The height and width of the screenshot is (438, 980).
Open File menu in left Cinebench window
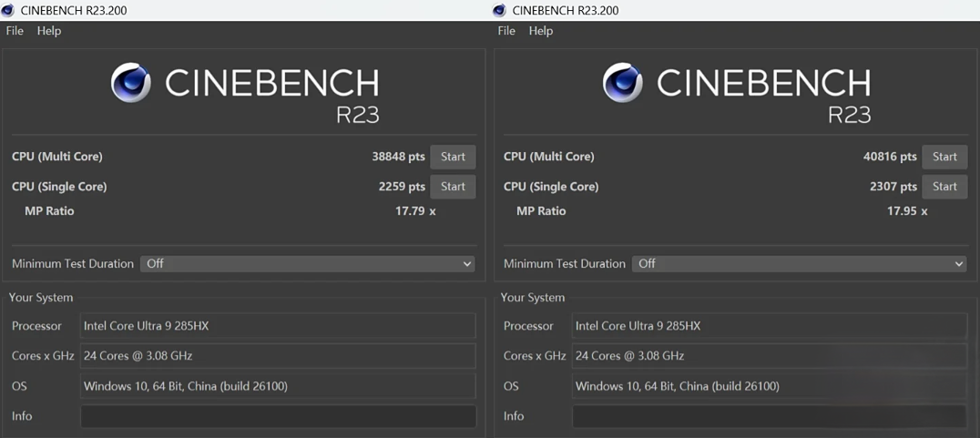[15, 31]
